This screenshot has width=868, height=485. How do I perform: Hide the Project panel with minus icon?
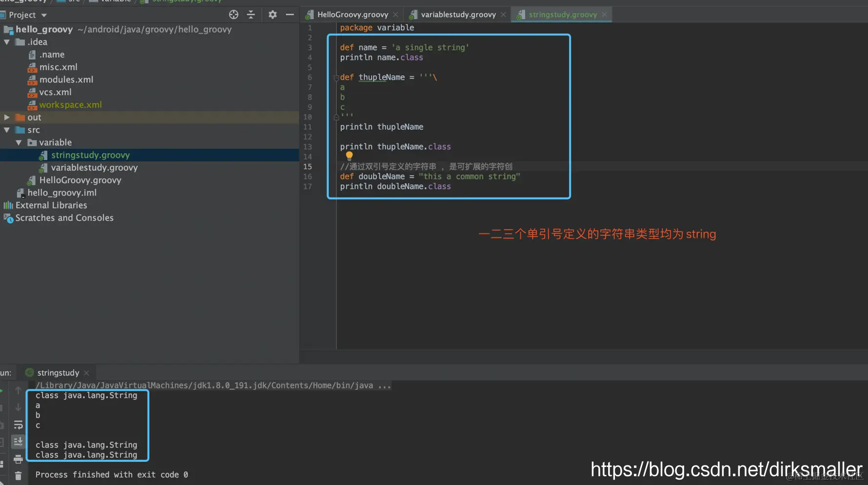click(290, 15)
